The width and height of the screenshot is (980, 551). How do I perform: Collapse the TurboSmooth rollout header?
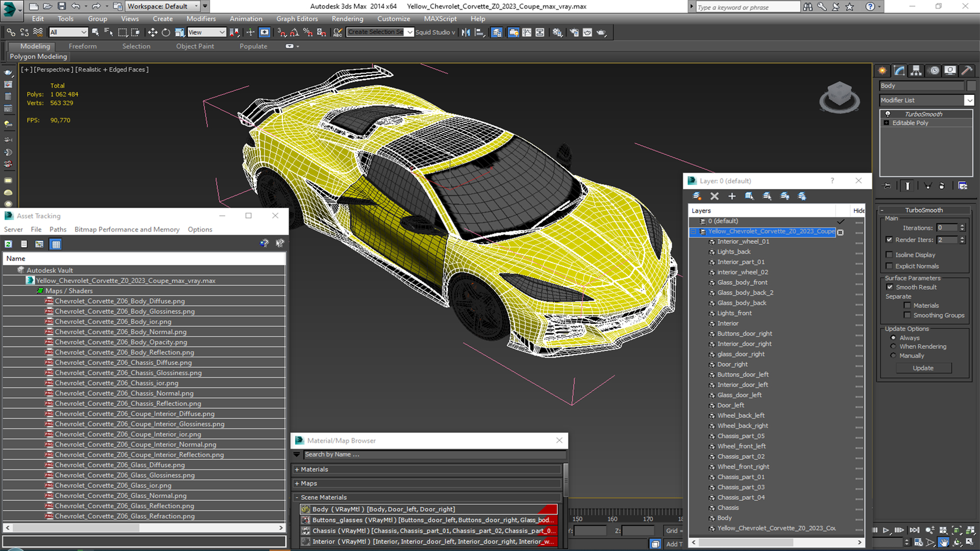924,210
